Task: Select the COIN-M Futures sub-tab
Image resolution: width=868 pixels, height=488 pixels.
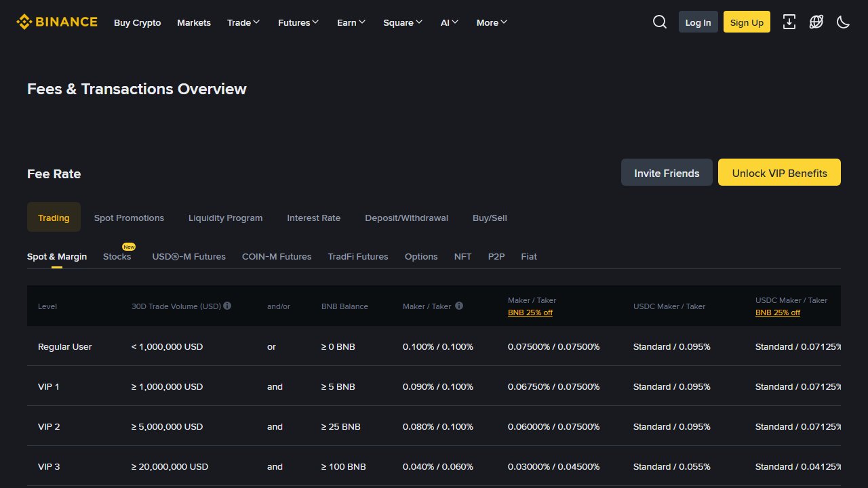Action: click(277, 256)
